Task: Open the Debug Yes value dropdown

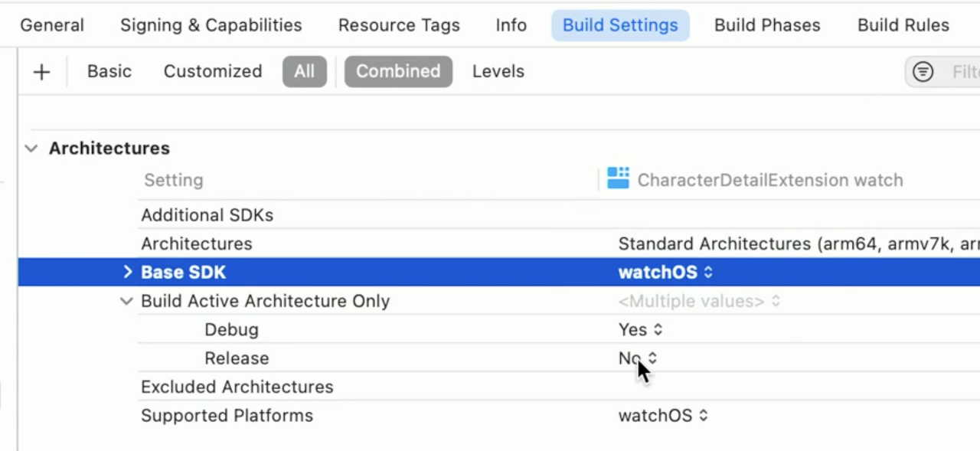Action: pyautogui.click(x=641, y=330)
